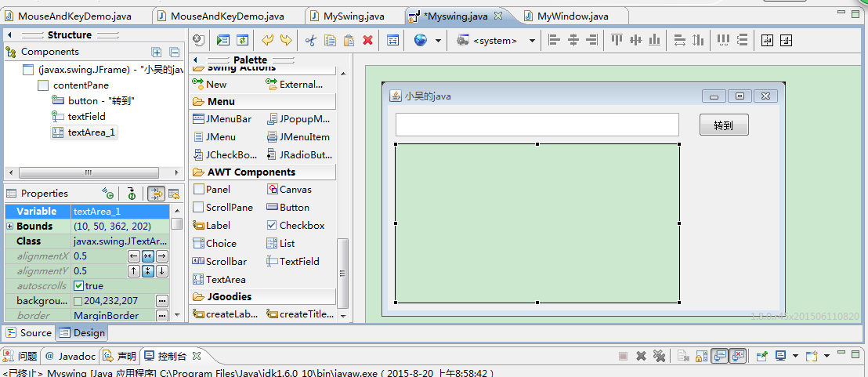Click the globe externalize strings icon

click(x=421, y=41)
